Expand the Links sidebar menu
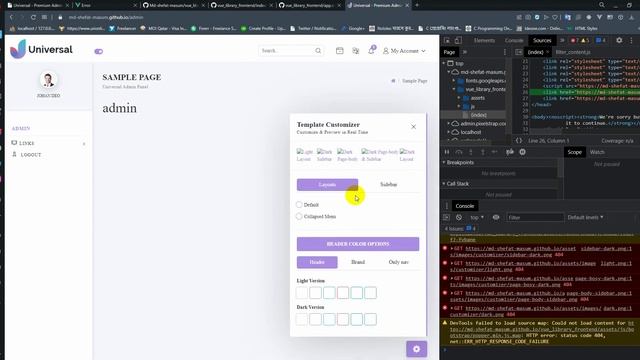This screenshot has height=360, width=640. coord(49,143)
